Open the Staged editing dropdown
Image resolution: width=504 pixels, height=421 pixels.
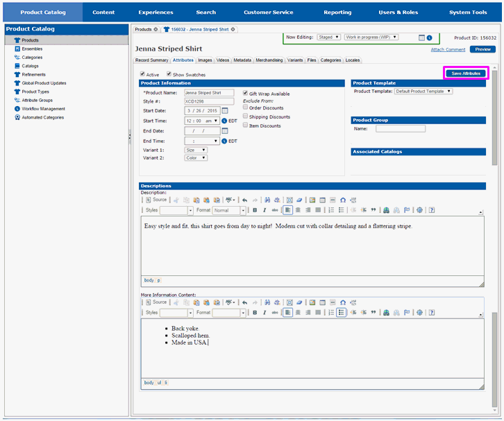click(328, 37)
